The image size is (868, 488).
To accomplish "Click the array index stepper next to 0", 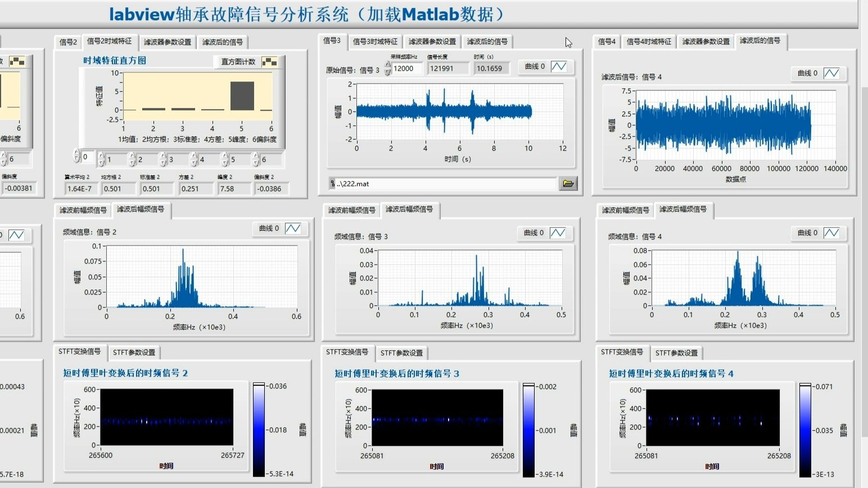I will [77, 156].
